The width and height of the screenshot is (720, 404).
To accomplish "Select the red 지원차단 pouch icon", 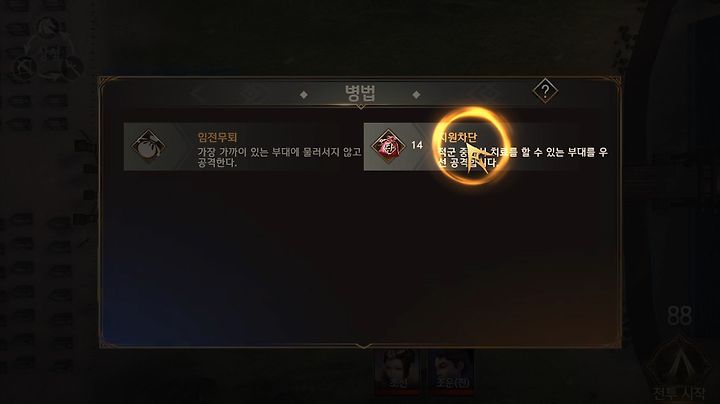I will point(388,146).
